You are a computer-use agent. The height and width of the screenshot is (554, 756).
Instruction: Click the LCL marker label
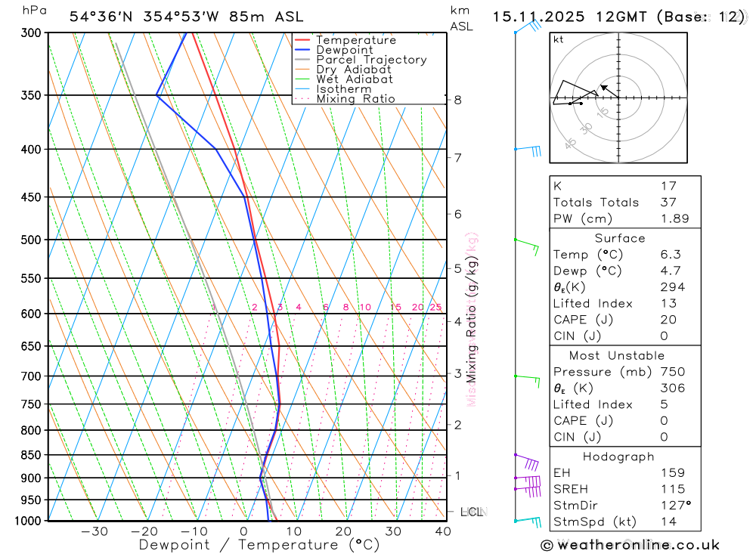pos(473,512)
